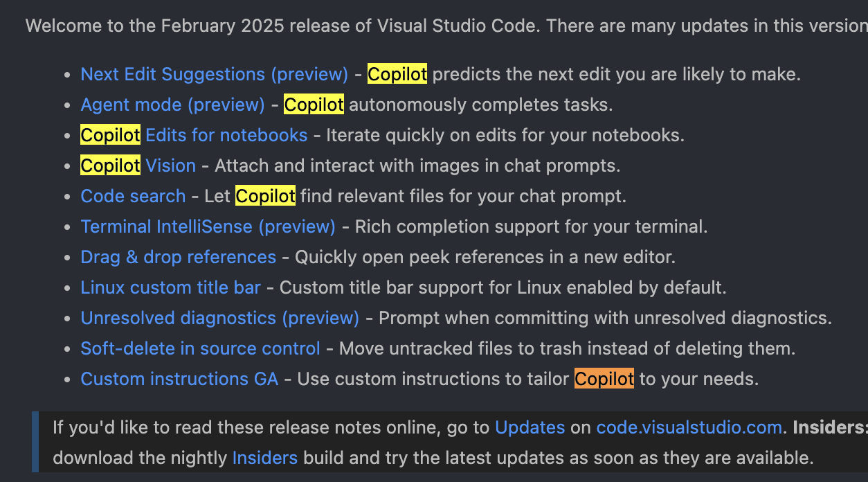Open the Linux custom title bar link
Screen dimensions: 868x482
pyautogui.click(x=171, y=287)
